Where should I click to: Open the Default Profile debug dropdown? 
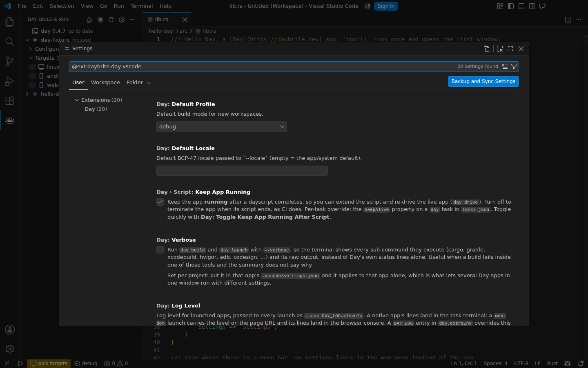222,127
